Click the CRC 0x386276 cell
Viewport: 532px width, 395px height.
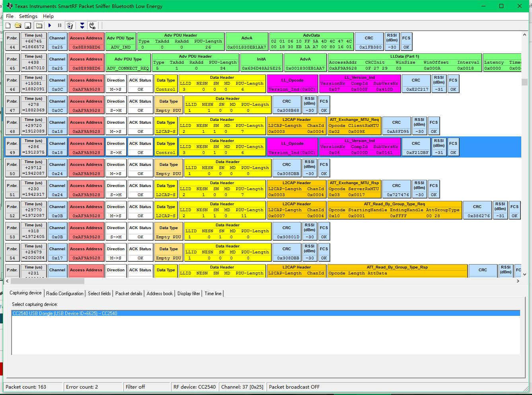point(477,210)
